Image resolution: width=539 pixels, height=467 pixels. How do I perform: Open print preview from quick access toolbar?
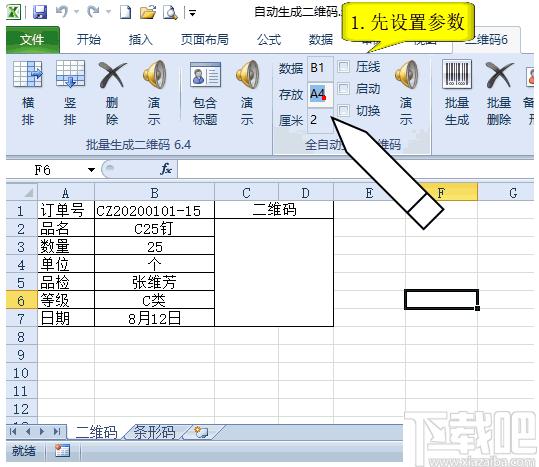(170, 12)
